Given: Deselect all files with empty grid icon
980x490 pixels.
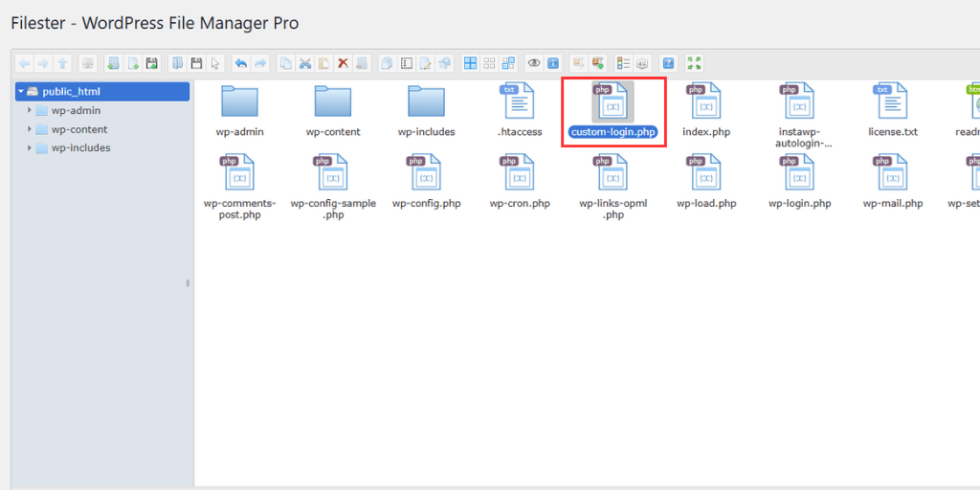Looking at the screenshot, I should click(x=489, y=63).
